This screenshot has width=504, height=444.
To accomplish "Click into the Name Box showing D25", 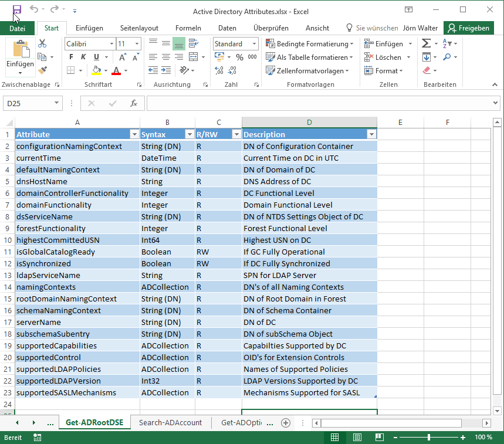I will pos(28,103).
